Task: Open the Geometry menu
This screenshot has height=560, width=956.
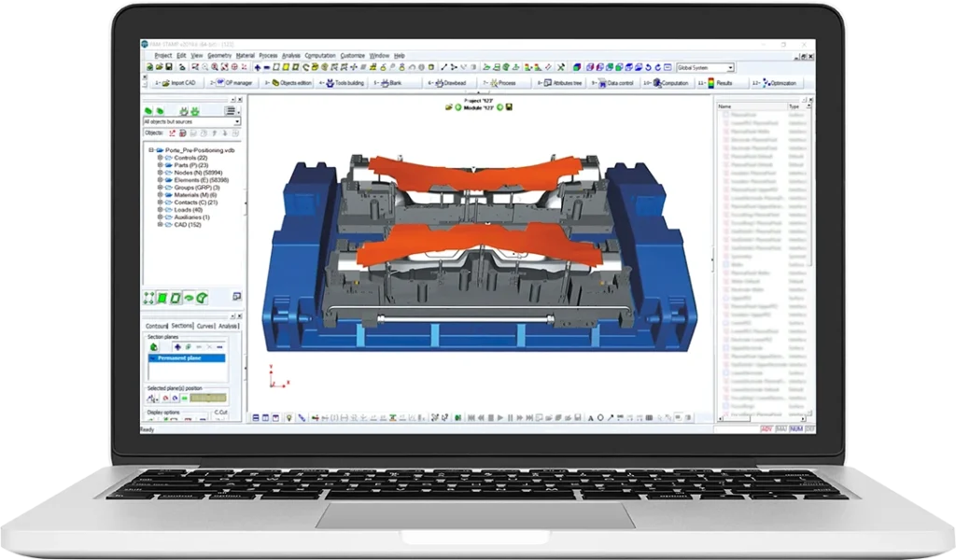Action: pyautogui.click(x=219, y=56)
